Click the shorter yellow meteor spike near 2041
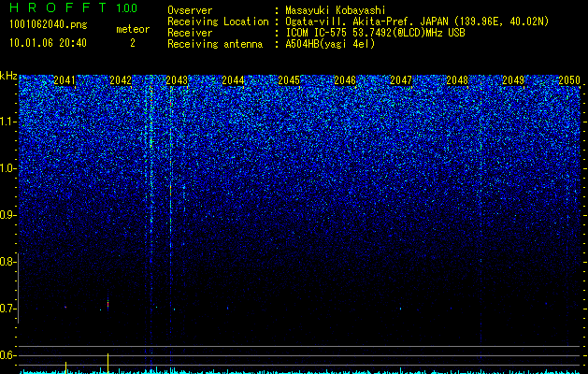This screenshot has width=588, height=374. point(66,367)
